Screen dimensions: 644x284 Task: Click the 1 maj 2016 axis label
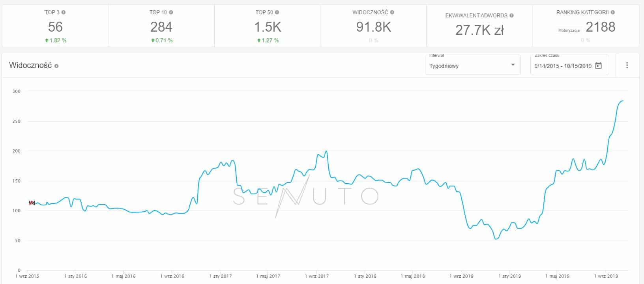(x=124, y=276)
